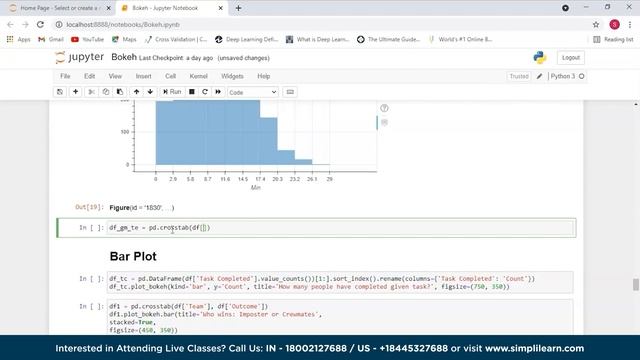Go back in browser history
640x360 pixels.
[10, 24]
